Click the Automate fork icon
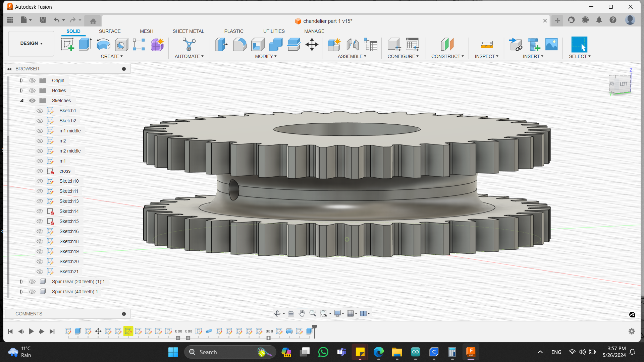The image size is (644, 362). pos(189,44)
